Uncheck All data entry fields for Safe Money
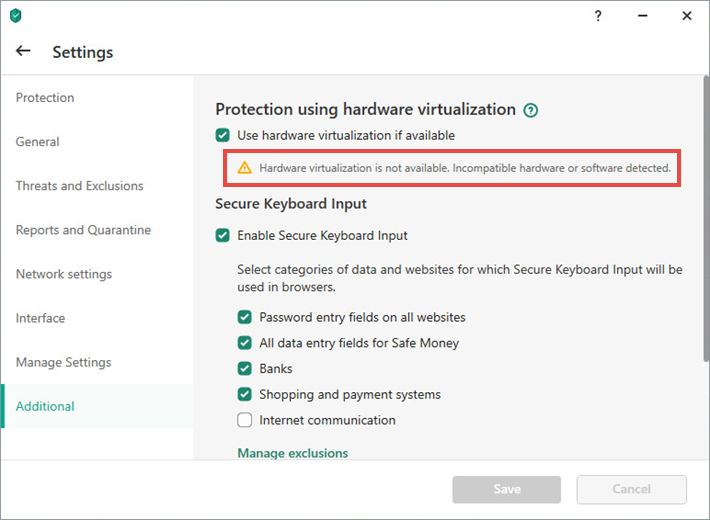This screenshot has height=520, width=710. coord(244,343)
